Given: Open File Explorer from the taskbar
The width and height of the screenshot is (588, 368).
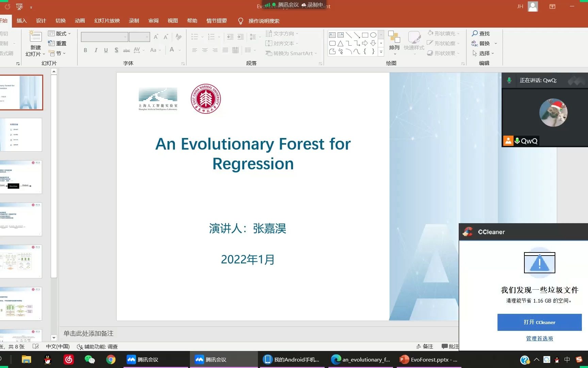Looking at the screenshot, I should 26,359.
